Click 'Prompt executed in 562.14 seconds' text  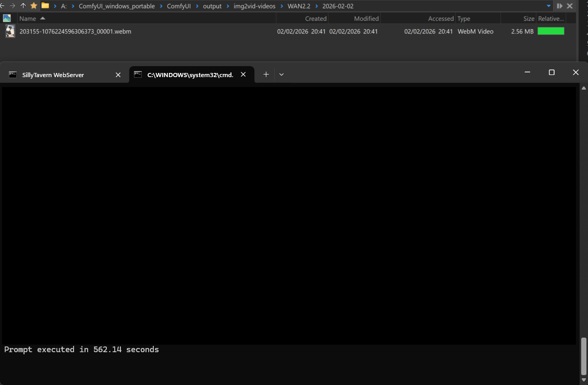pos(81,350)
